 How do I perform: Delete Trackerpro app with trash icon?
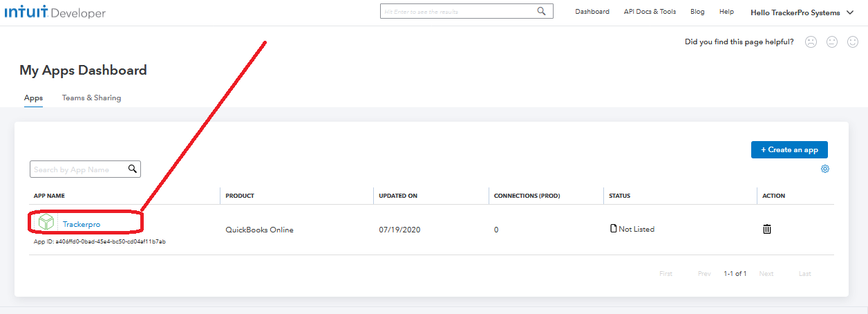[766, 229]
